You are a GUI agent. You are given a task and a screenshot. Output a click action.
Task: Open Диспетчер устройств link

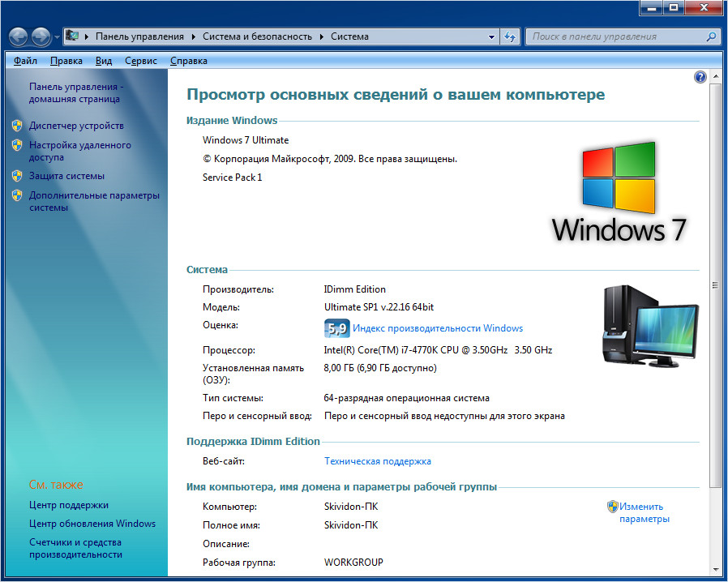pos(76,126)
